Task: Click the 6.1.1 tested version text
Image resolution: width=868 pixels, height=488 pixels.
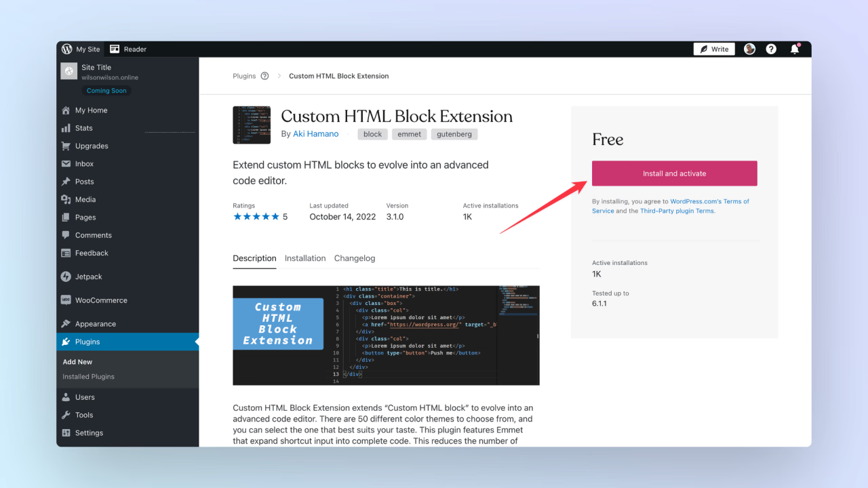Action: click(599, 304)
